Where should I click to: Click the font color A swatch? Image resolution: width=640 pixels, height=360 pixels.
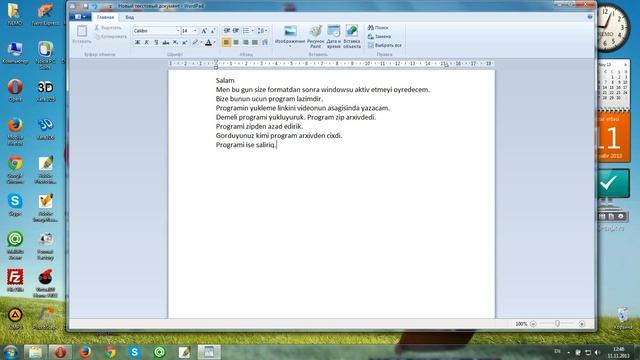click(x=208, y=42)
